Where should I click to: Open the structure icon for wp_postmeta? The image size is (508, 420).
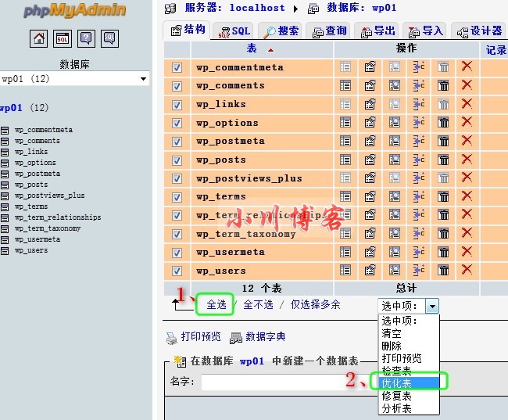[x=370, y=141]
